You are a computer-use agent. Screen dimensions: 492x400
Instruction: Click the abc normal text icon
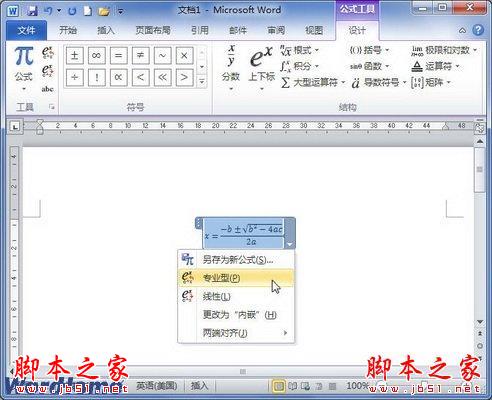[x=48, y=89]
